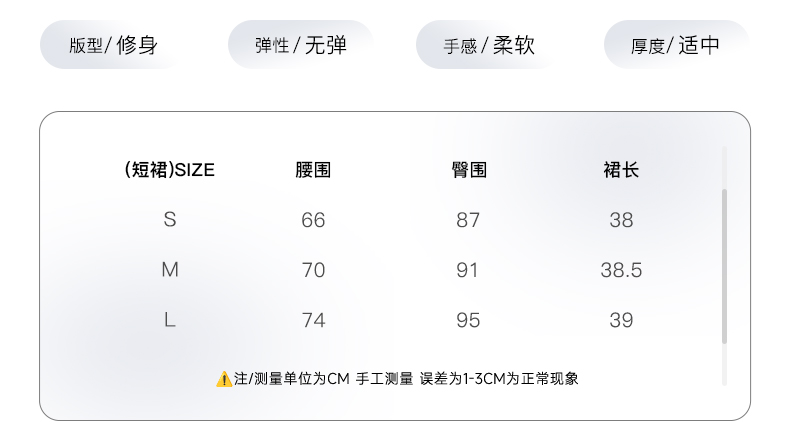
Task: Click skirt length value 39 for size L
Action: point(621,320)
